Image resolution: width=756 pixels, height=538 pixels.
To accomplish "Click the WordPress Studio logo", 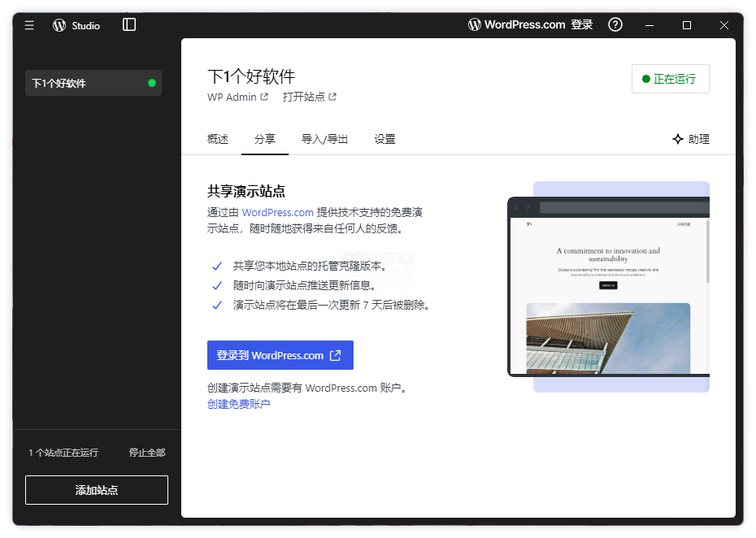I will pos(76,25).
